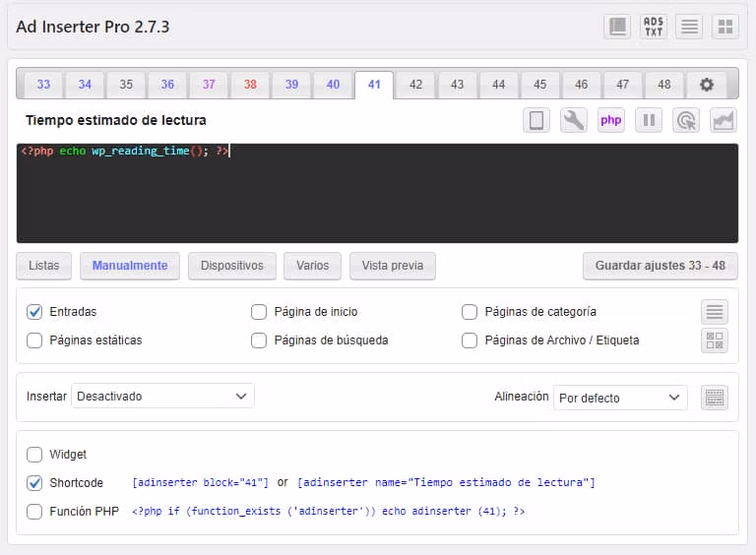Check Páginas de categoría
The image size is (756, 555).
click(x=470, y=312)
